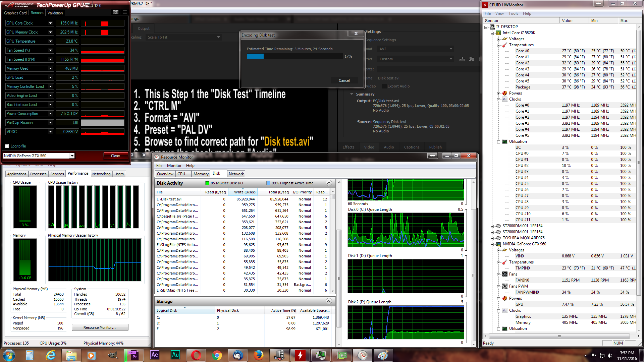Click the import preset icon in export settings

pos(472,59)
